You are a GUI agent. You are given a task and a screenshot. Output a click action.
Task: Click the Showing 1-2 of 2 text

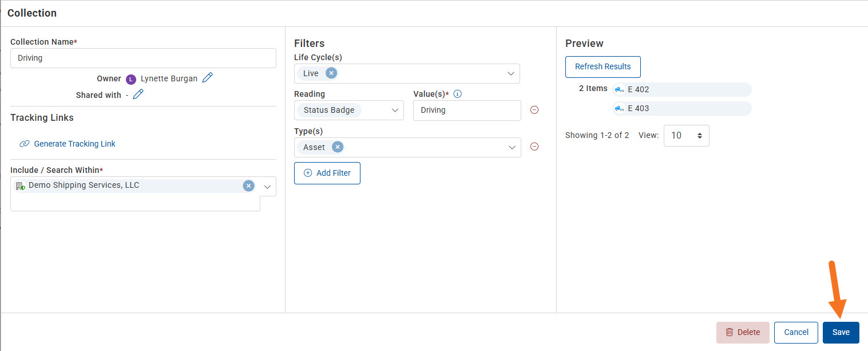pyautogui.click(x=597, y=136)
